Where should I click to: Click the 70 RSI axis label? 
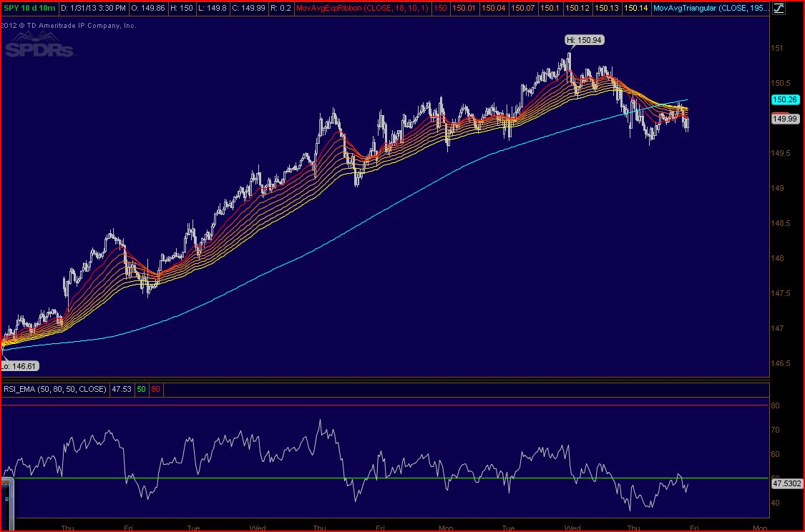[775, 430]
